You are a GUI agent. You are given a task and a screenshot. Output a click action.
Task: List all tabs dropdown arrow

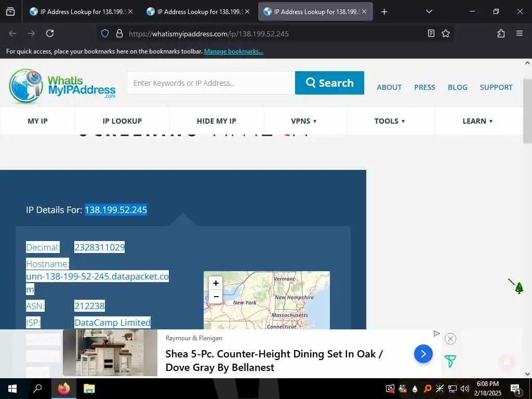[429, 11]
